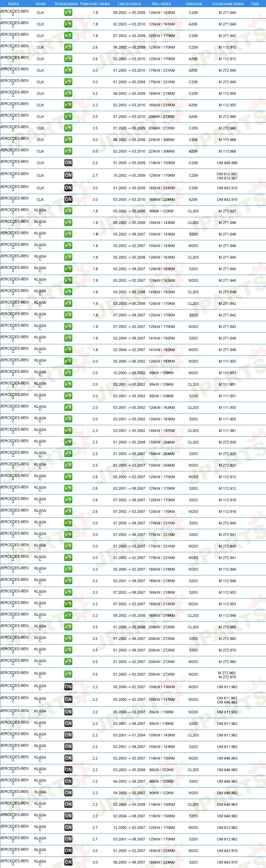Click the "M 111.981" engine code cell
The height and width of the screenshot is (868, 266).
[x=227, y=431]
